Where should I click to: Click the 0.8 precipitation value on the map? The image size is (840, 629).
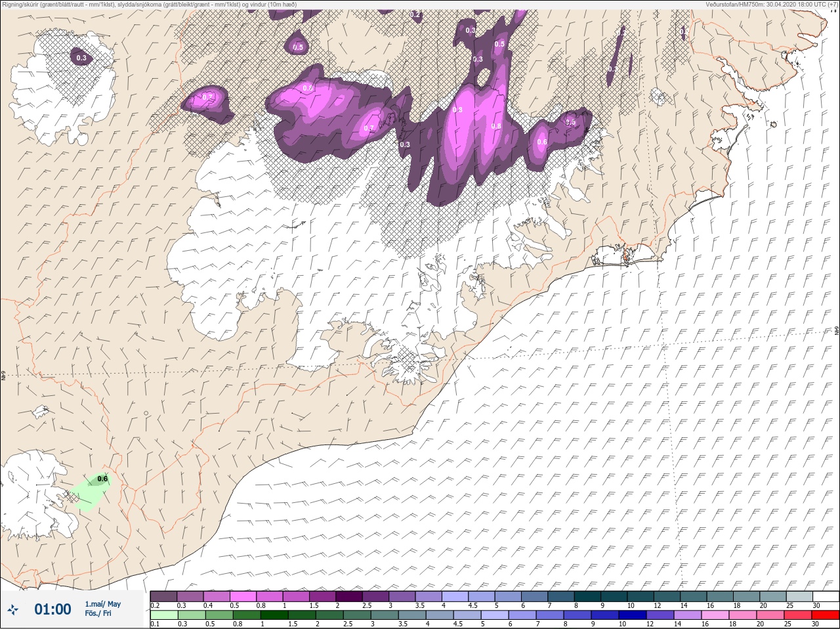point(496,127)
